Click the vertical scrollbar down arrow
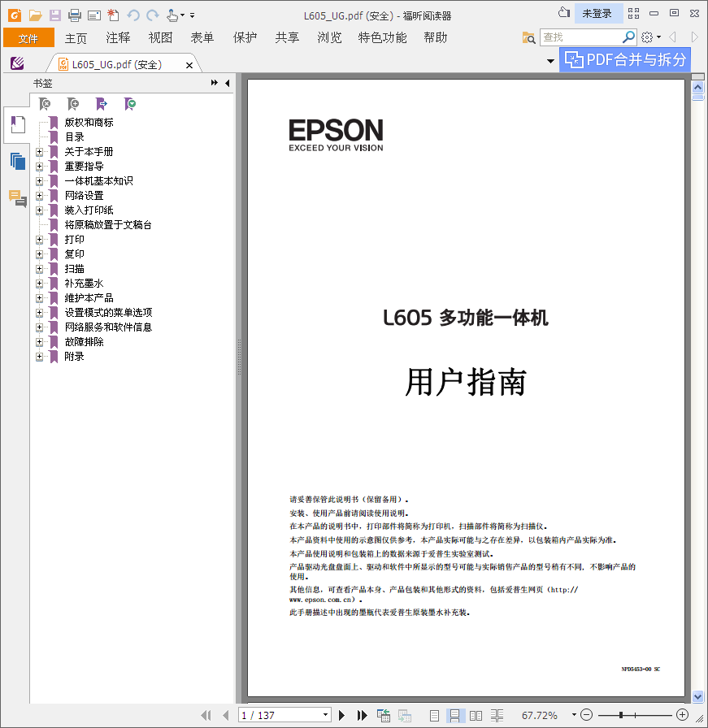708x728 pixels. click(x=697, y=696)
